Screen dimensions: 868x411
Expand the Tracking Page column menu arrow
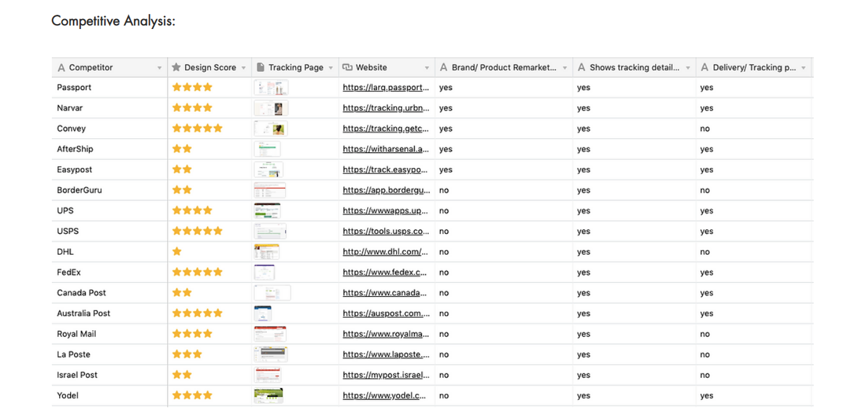[x=331, y=68]
